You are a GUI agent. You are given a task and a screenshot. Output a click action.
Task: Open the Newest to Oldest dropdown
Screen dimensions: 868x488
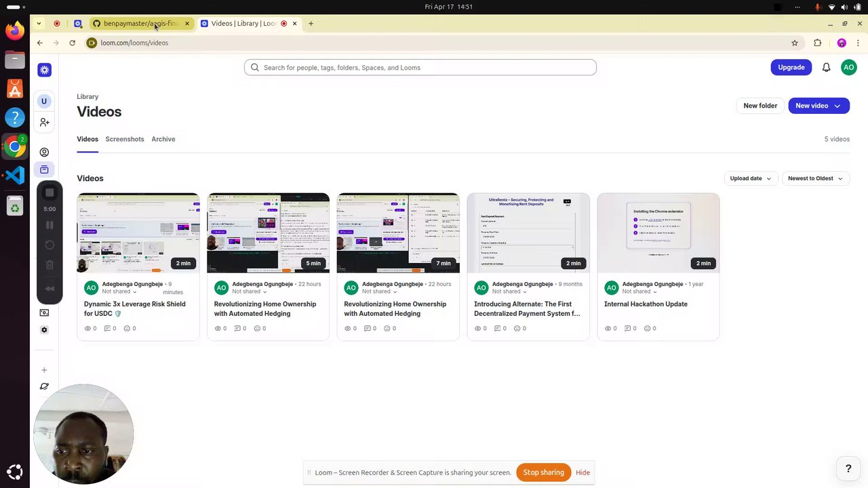(x=815, y=178)
